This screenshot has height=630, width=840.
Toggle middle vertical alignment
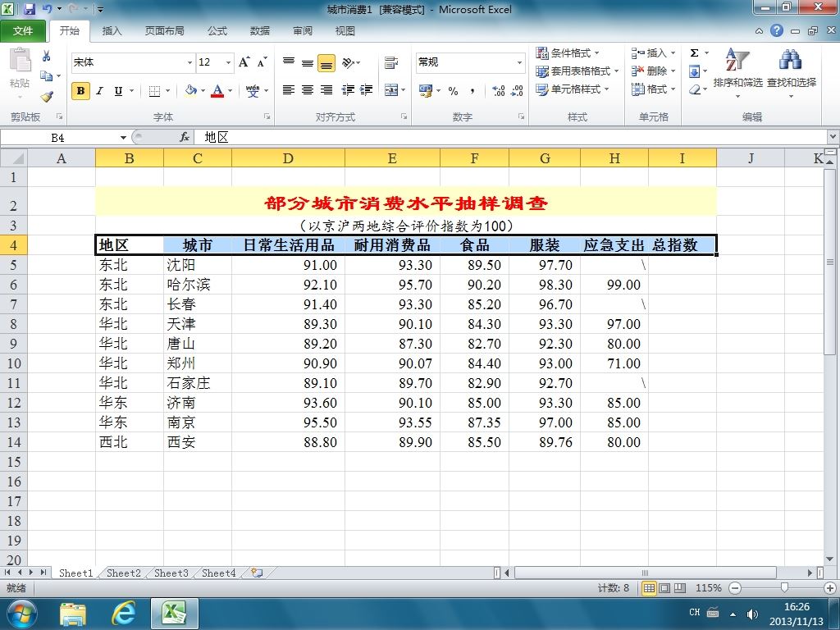pyautogui.click(x=308, y=62)
